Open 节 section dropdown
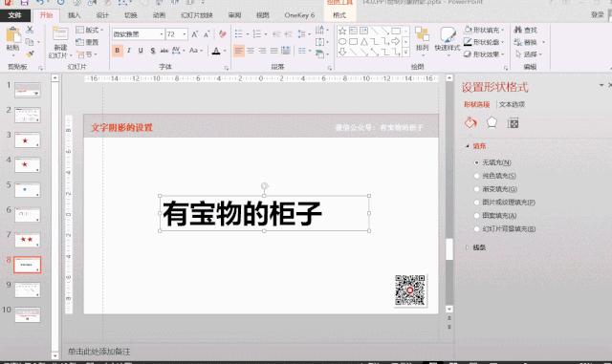Viewport: 612px width, 364px height. 87,54
